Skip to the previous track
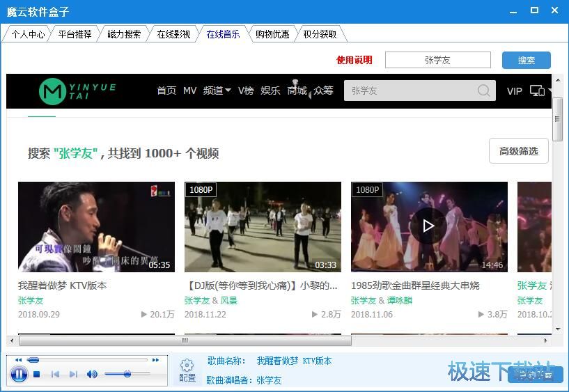 [x=55, y=374]
